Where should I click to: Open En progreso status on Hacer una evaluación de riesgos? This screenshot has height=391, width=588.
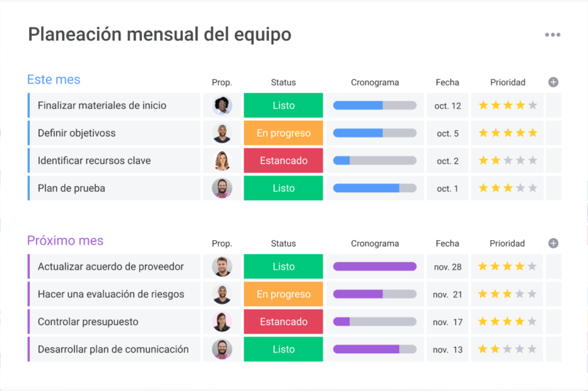pyautogui.click(x=283, y=294)
